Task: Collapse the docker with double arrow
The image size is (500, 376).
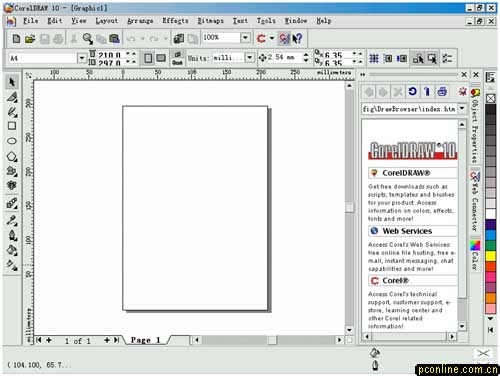Action: (x=363, y=75)
